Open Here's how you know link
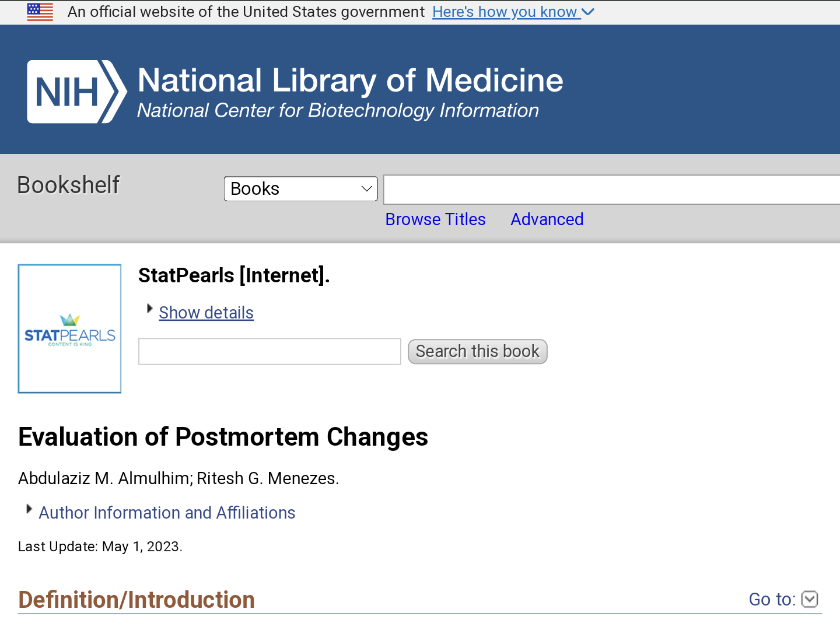The height and width of the screenshot is (630, 840). tap(505, 12)
